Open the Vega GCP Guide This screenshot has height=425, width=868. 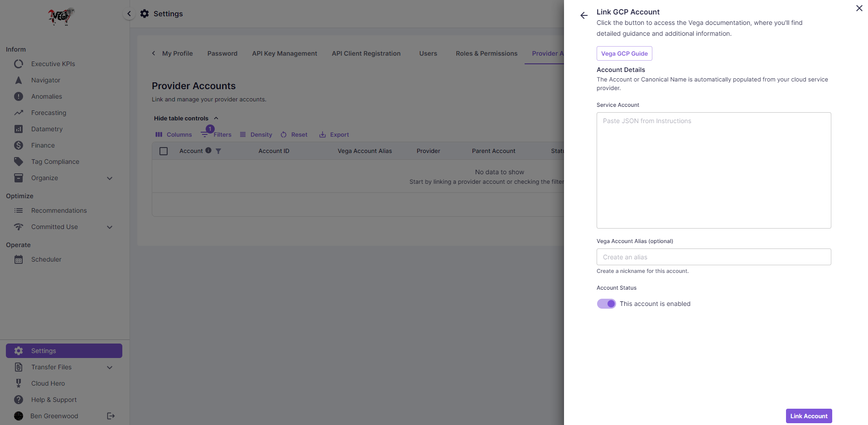624,53
